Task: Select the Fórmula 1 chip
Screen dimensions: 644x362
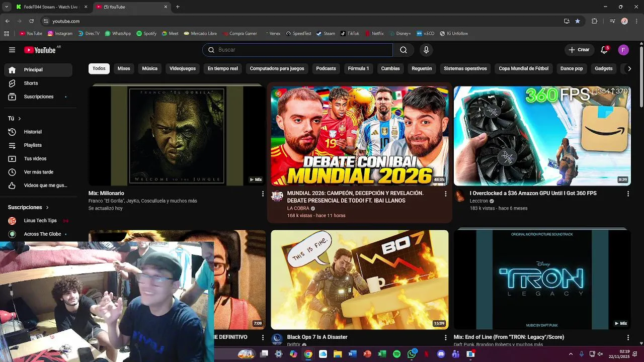Action: (x=359, y=68)
